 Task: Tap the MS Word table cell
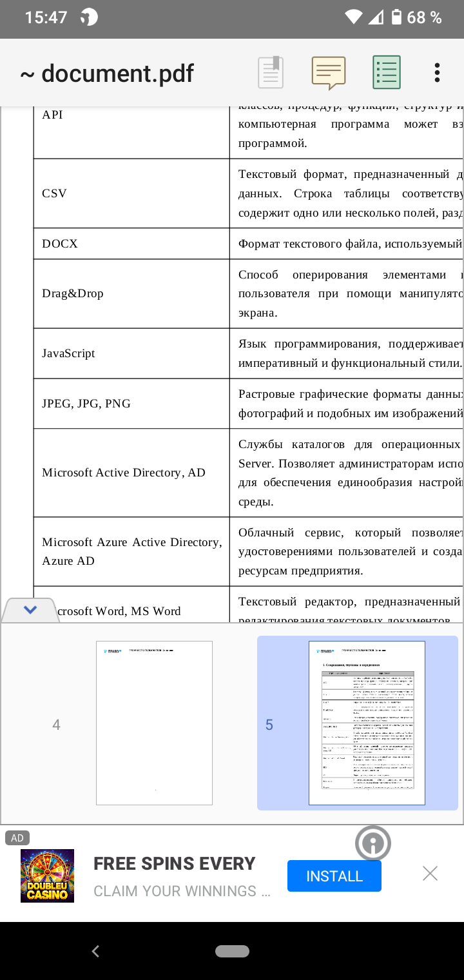point(131,605)
